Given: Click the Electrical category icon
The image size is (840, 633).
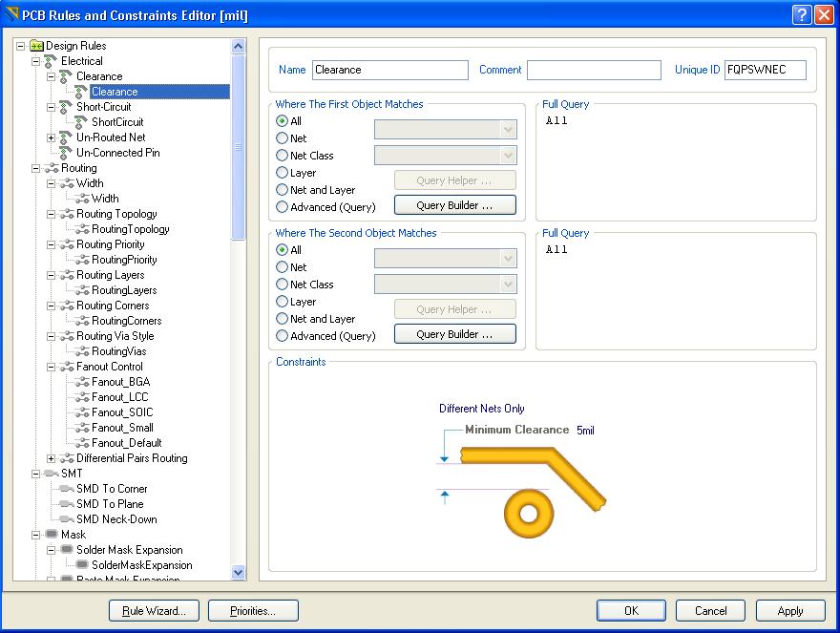Looking at the screenshot, I should [x=52, y=61].
